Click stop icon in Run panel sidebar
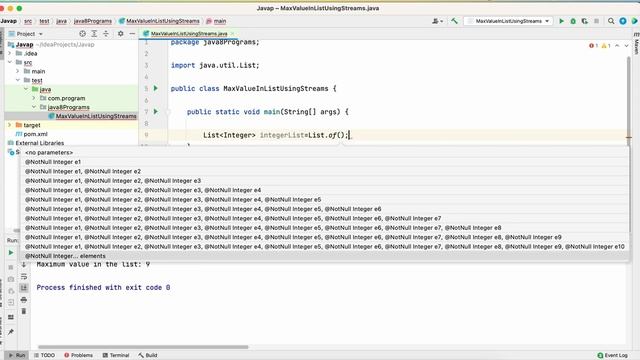Image resolution: width=640 pixels, height=360 pixels. (x=11, y=267)
